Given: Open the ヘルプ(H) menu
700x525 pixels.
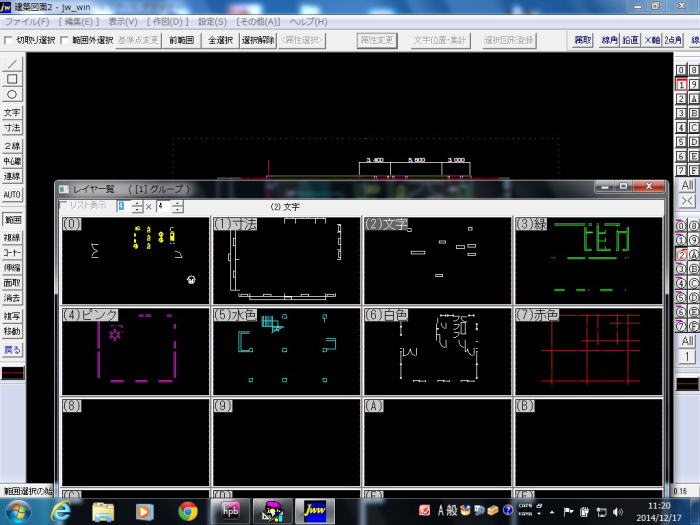Looking at the screenshot, I should [x=308, y=21].
